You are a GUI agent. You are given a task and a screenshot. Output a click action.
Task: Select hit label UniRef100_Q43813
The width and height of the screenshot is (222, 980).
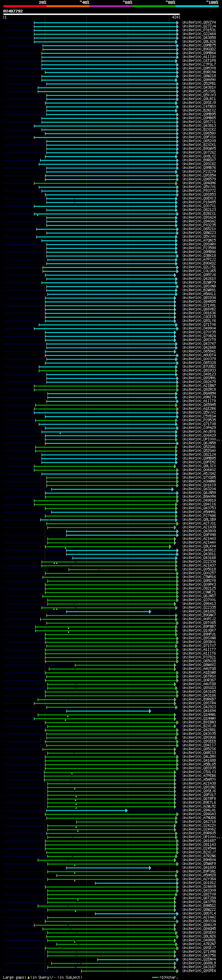click(199, 125)
